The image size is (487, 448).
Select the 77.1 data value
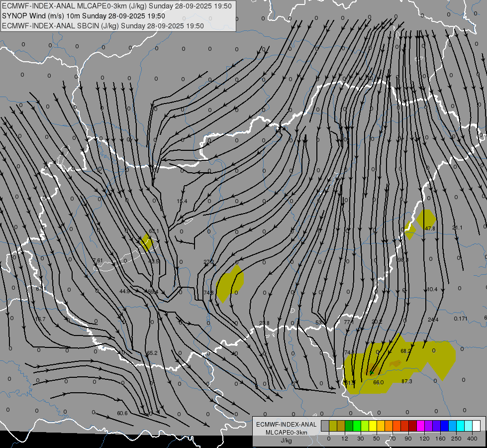[349, 322]
